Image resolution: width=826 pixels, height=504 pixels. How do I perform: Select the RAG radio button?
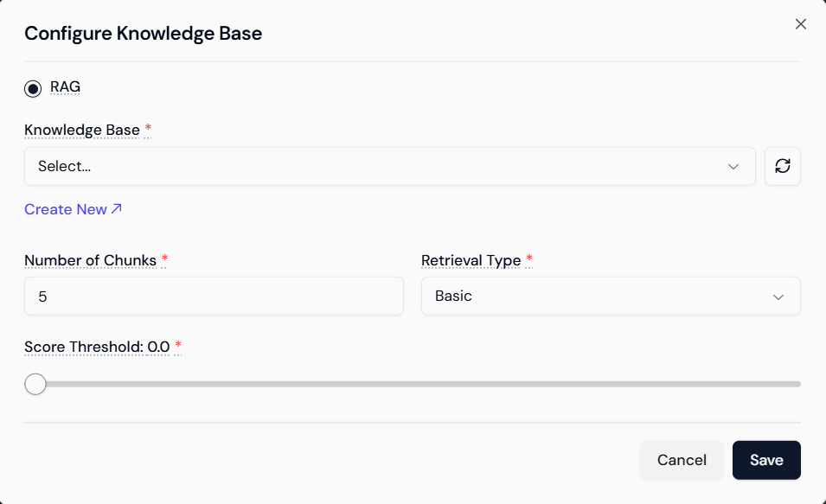(x=33, y=88)
